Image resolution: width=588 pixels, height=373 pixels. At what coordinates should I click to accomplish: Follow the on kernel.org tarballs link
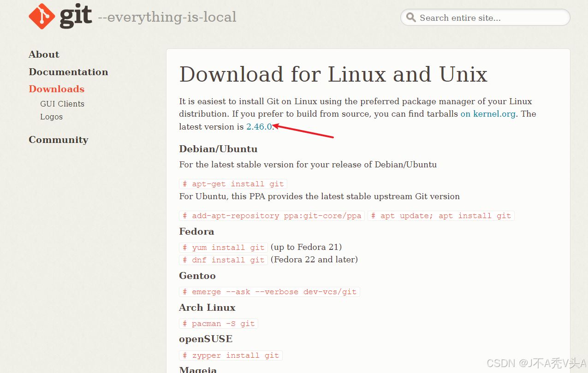[488, 114]
